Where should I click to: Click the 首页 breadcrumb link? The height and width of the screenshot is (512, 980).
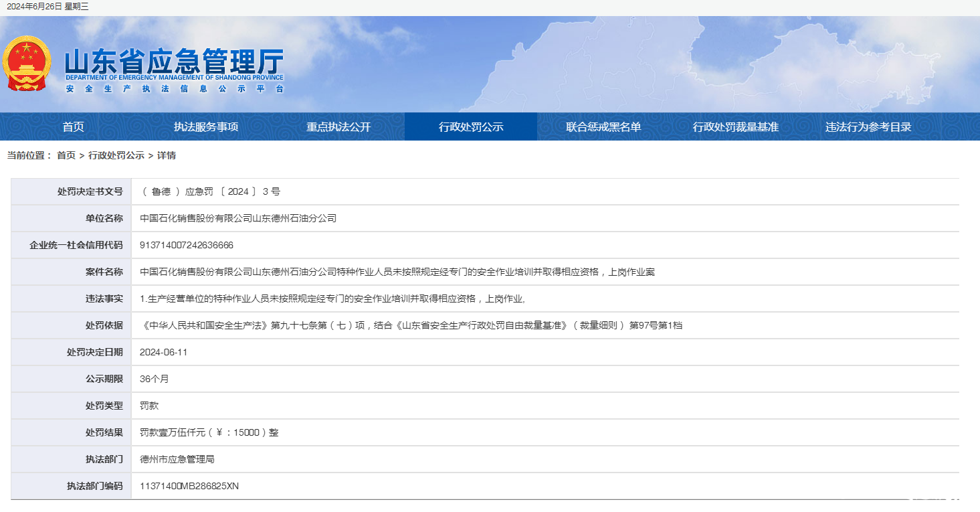66,155
